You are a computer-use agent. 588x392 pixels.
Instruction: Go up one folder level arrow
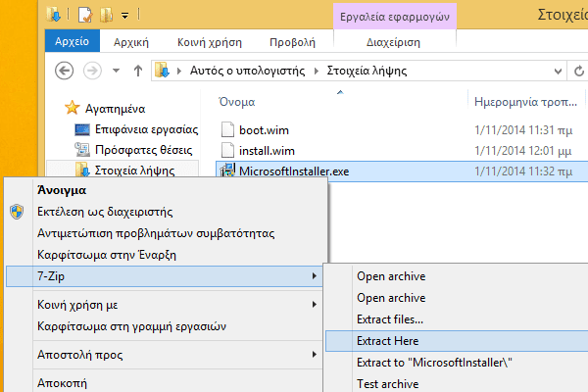click(138, 71)
